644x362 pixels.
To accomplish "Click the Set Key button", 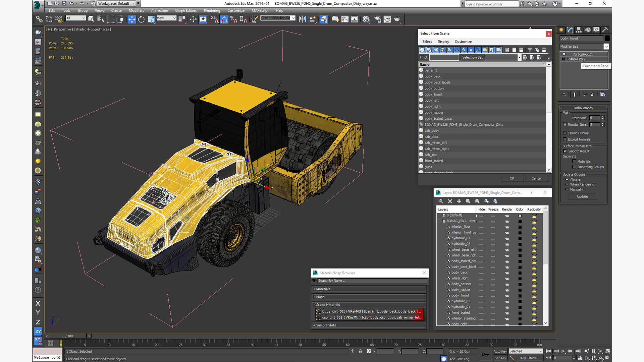I will pos(500,358).
